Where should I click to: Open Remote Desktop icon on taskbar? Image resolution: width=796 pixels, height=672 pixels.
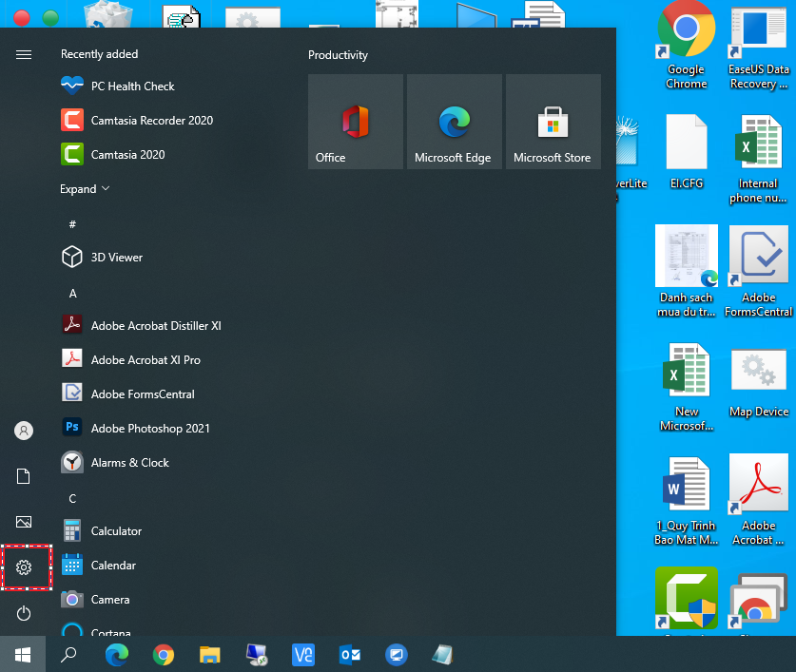click(257, 655)
